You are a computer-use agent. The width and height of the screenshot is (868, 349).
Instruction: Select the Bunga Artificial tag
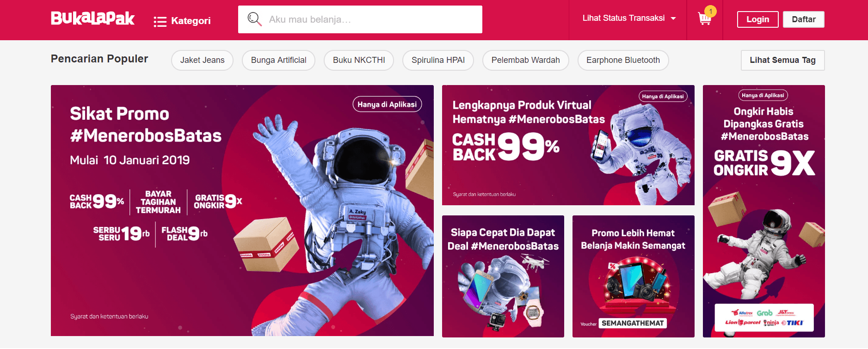point(278,60)
